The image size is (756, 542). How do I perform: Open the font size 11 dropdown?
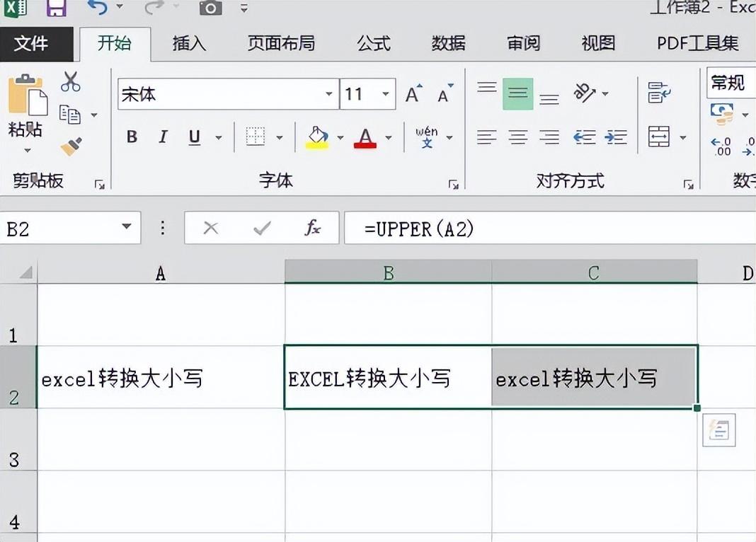coord(386,94)
